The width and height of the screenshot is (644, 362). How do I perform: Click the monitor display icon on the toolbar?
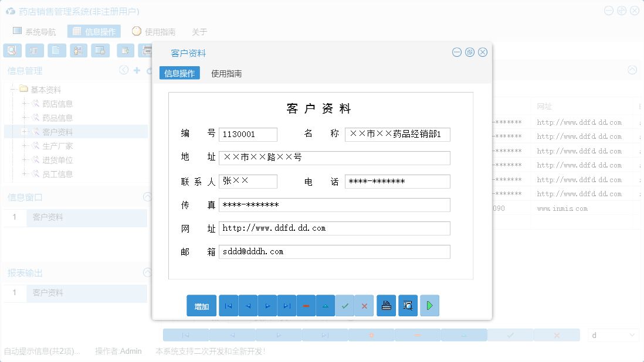click(x=100, y=50)
